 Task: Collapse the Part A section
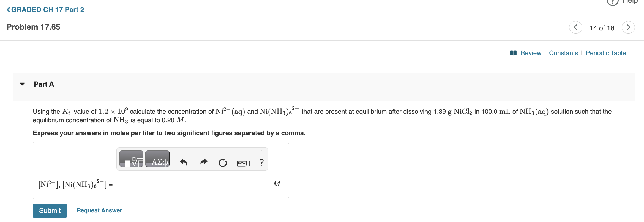[x=23, y=84]
